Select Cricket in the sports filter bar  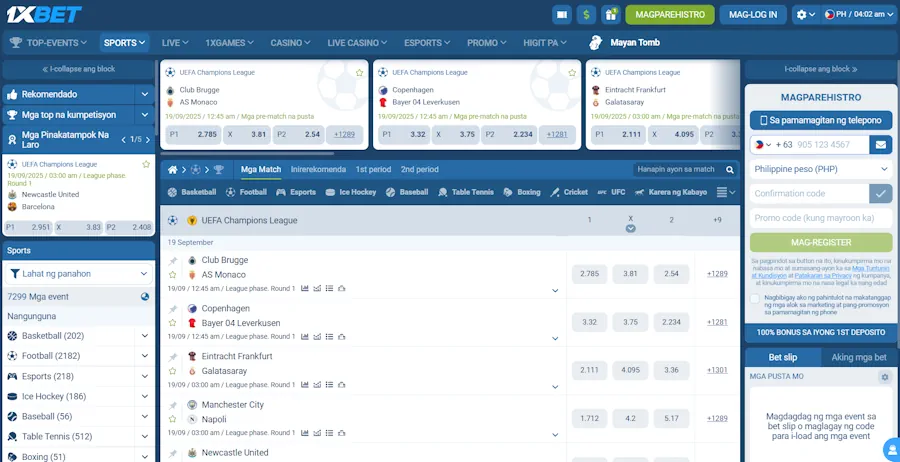[x=569, y=192]
